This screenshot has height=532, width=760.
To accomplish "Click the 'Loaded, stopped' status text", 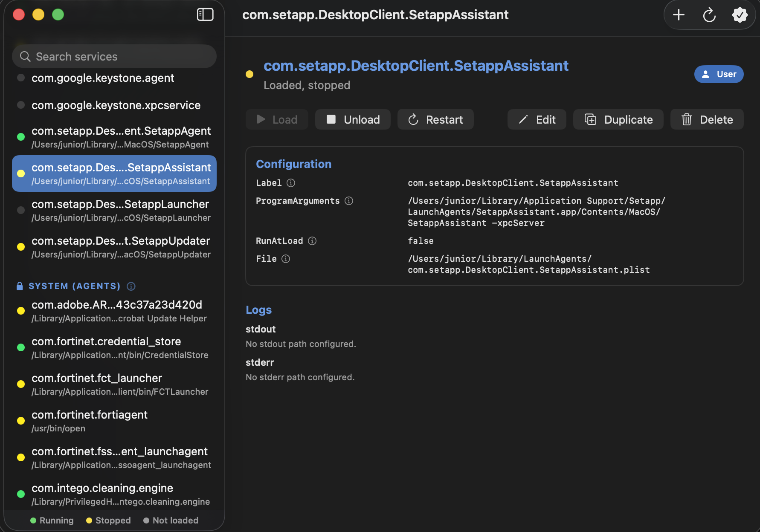I will 307,85.
